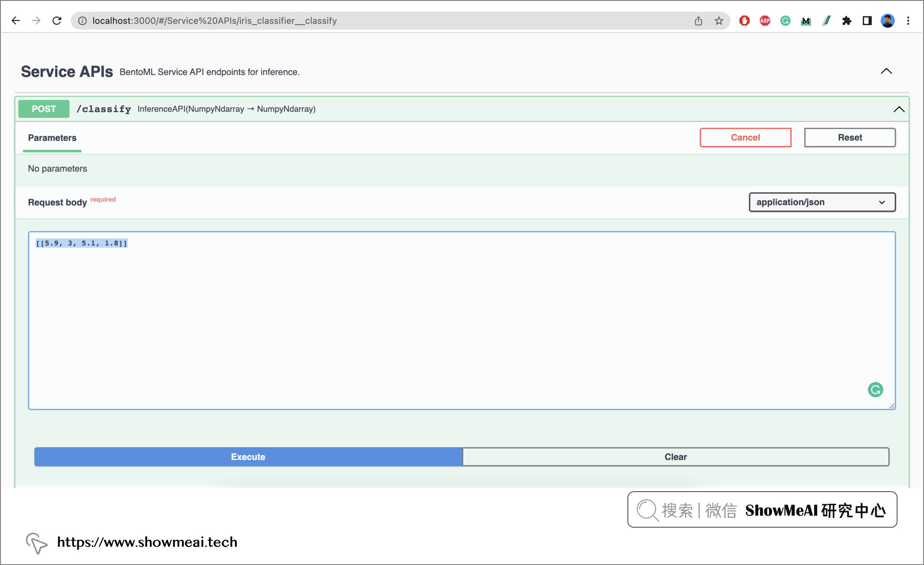Click the browser back arrow

point(16,20)
